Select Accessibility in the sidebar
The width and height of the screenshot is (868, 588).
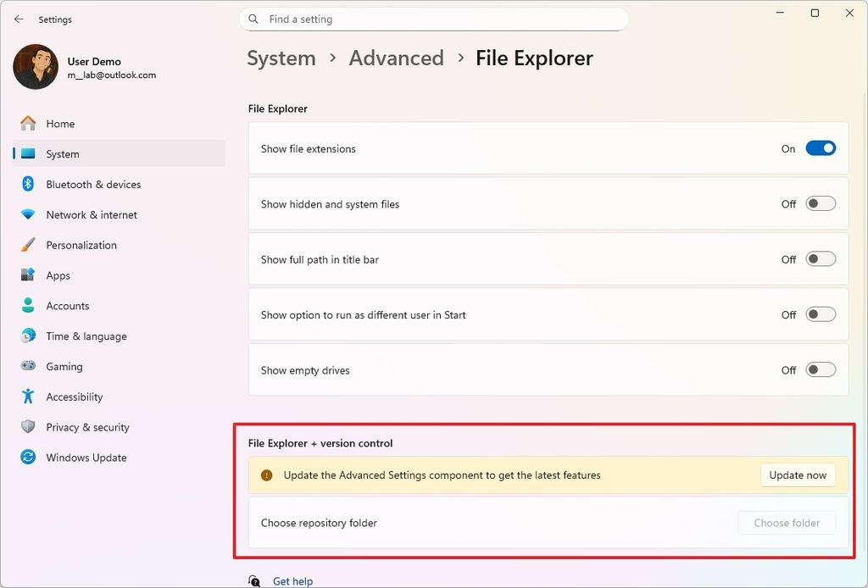click(74, 397)
